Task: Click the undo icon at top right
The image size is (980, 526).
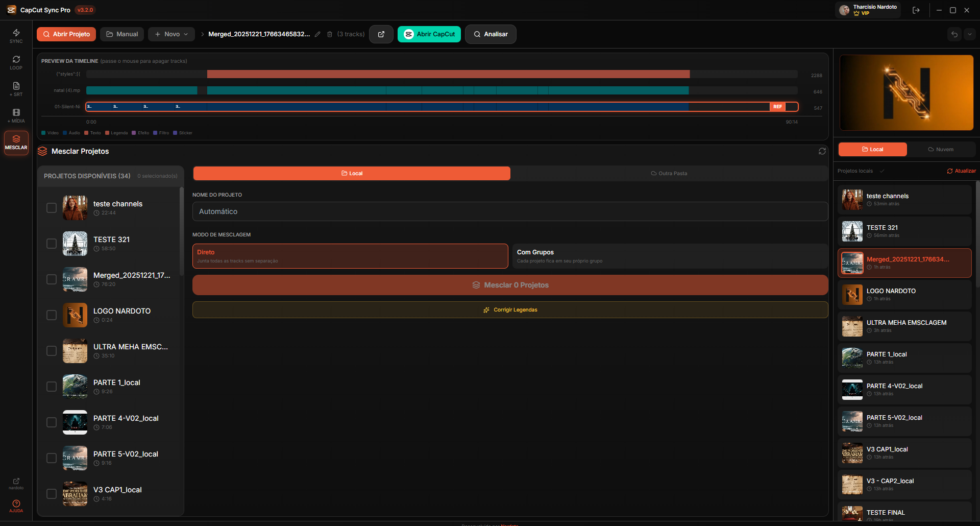Action: coord(954,34)
